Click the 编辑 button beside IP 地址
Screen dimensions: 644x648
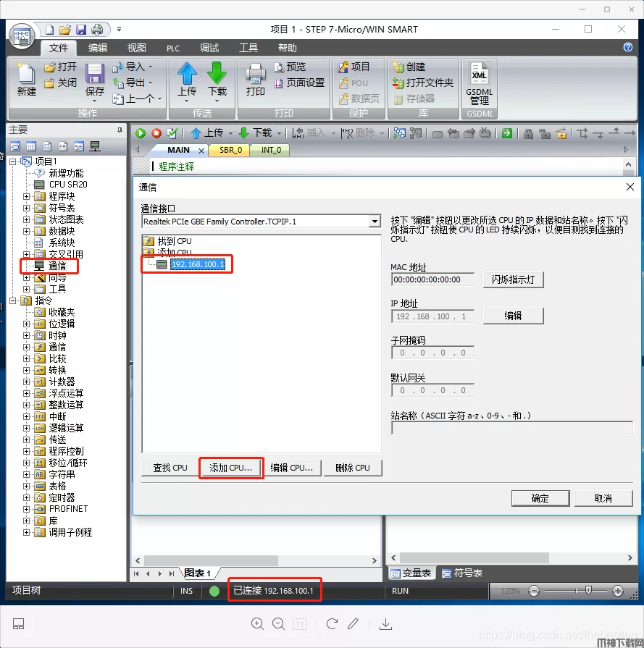tap(514, 316)
